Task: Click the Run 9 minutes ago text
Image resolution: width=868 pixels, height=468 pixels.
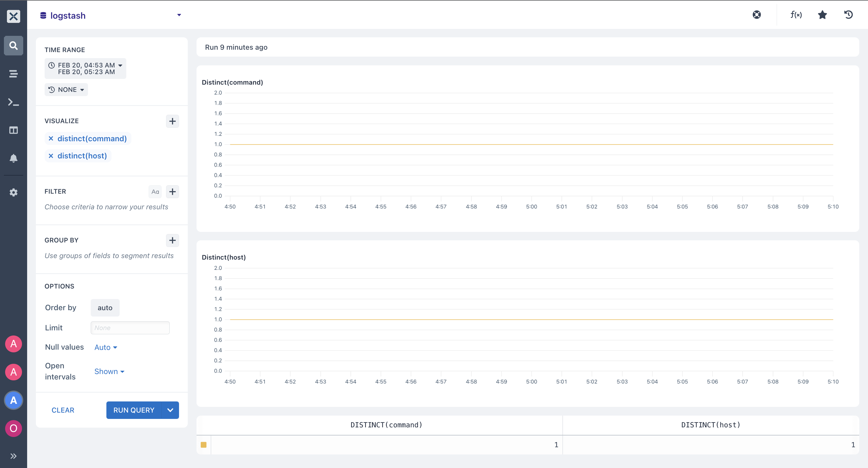Action: (236, 47)
